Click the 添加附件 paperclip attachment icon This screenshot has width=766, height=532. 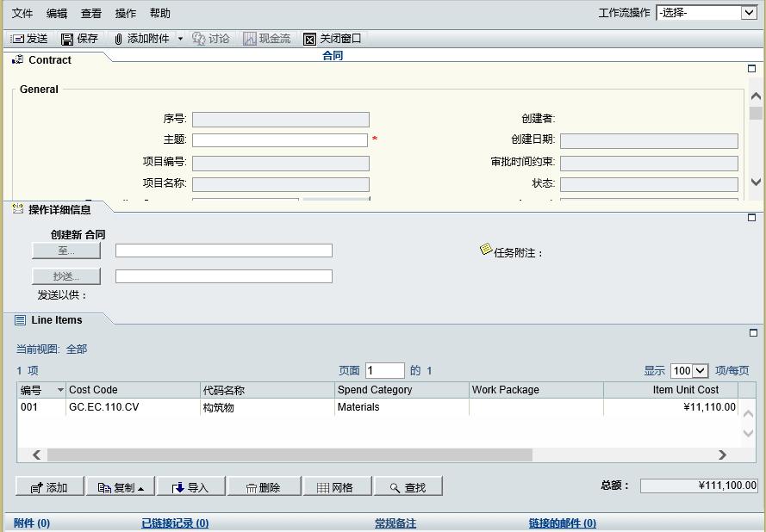(118, 37)
